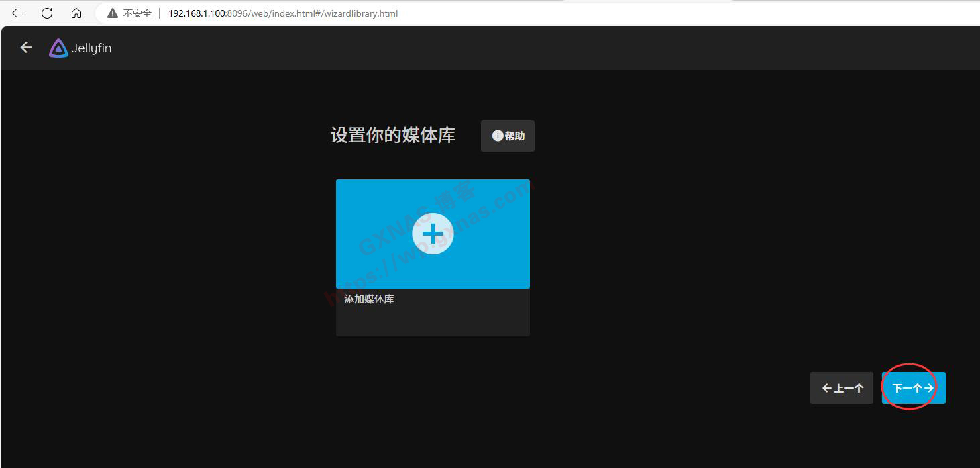The width and height of the screenshot is (980, 468).
Task: Click the Jellyfin brand name text
Action: coord(91,48)
